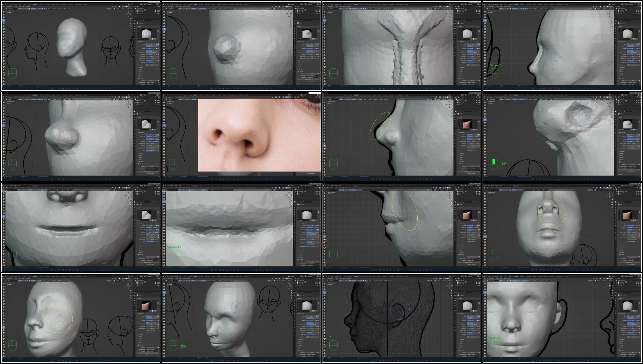Toggle Collection eye visibility in the full-head bust outliner
The image size is (643, 364).
pos(157,10)
